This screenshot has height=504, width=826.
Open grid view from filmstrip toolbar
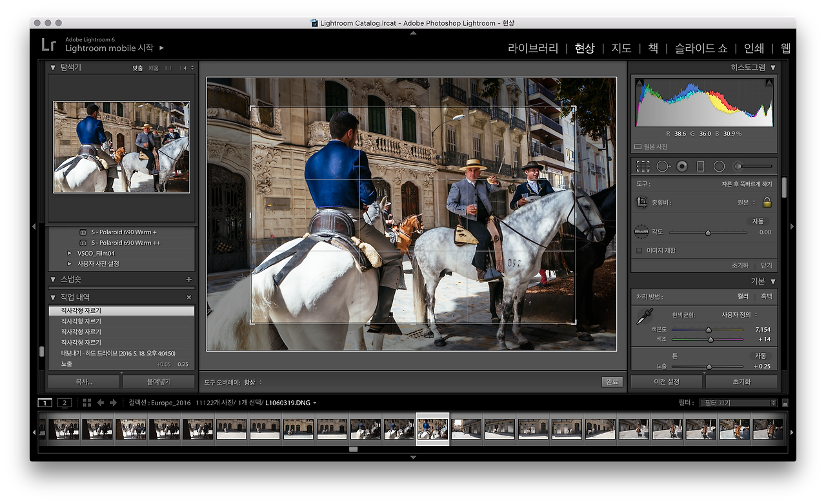(87, 403)
